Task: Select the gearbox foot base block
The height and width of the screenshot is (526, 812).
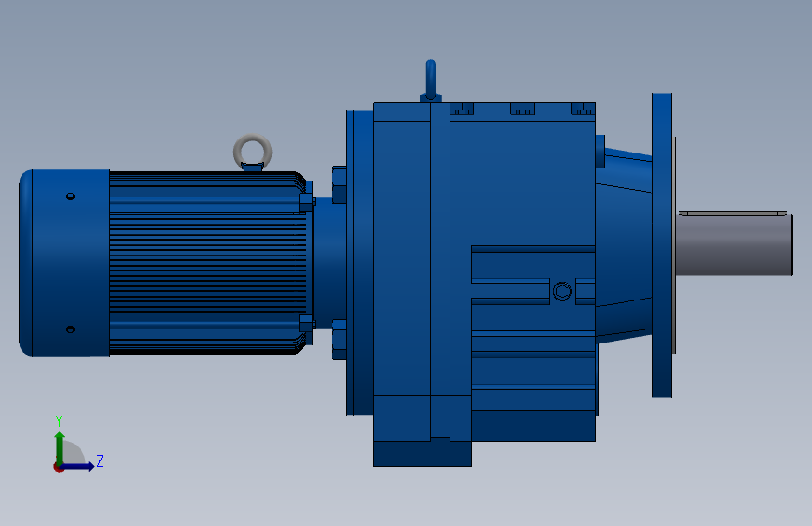Action: click(x=422, y=454)
